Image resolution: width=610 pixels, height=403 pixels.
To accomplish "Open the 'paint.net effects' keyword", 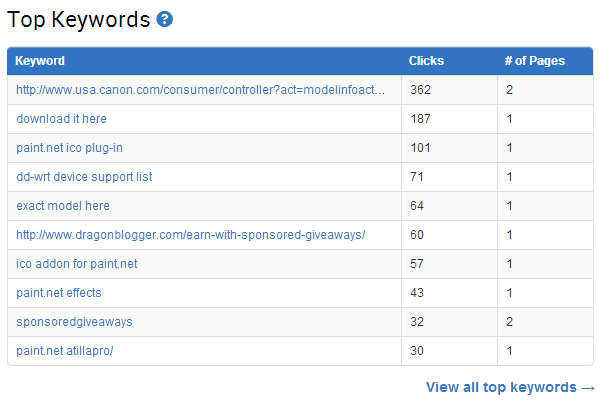I will coord(59,293).
